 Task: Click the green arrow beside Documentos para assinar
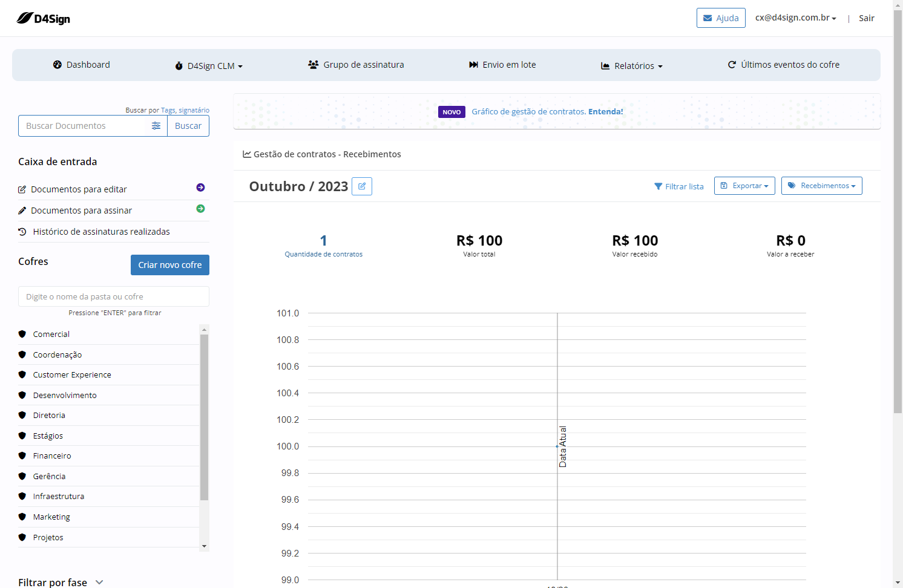pos(200,209)
